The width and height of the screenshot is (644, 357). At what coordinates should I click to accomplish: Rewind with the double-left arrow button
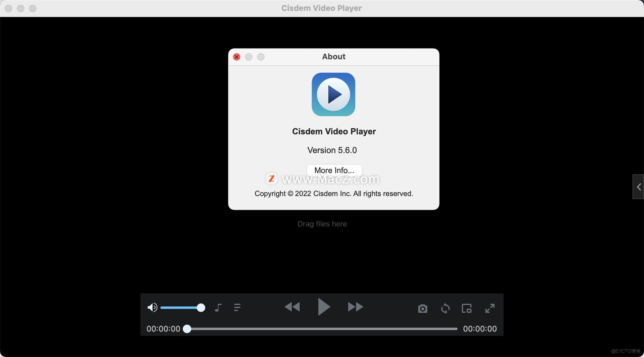tap(292, 307)
